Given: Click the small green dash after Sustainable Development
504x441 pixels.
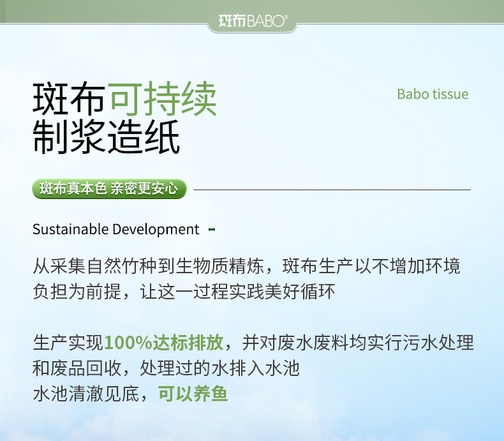Looking at the screenshot, I should click(212, 229).
